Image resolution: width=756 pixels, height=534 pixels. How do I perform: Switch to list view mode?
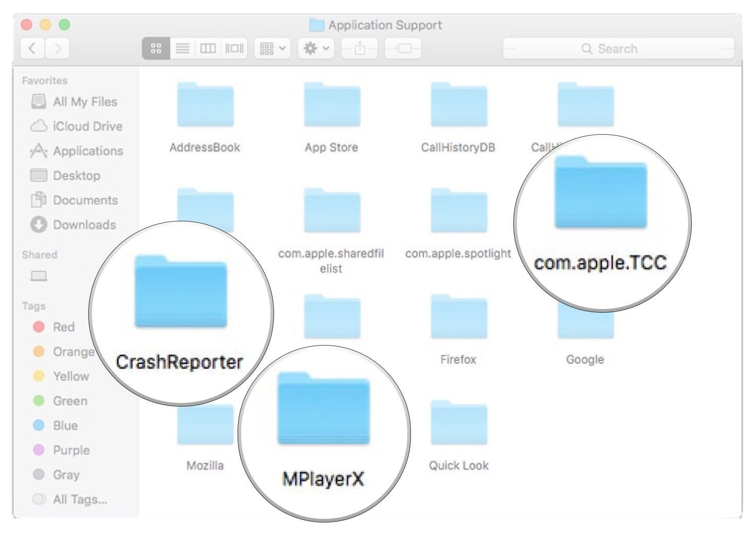[x=182, y=49]
